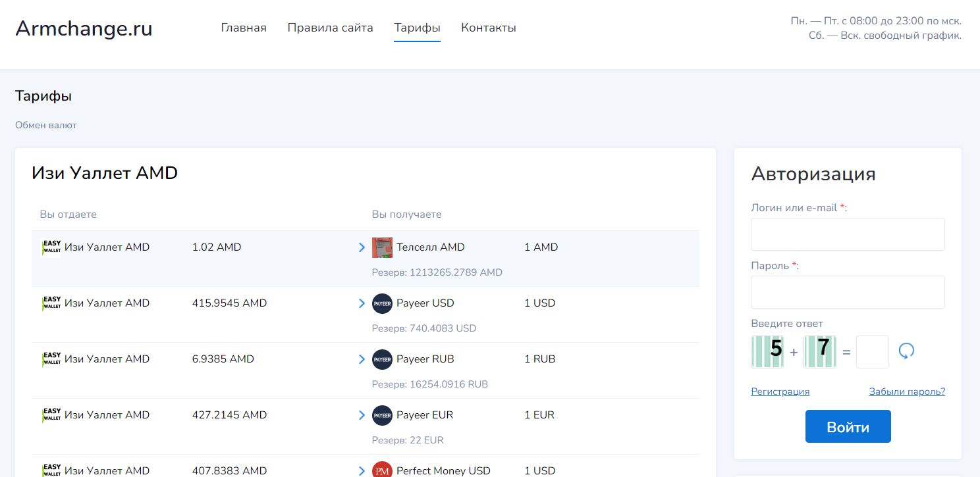The height and width of the screenshot is (477, 980).
Task: Click the Payeer EUR label
Action: pos(425,415)
